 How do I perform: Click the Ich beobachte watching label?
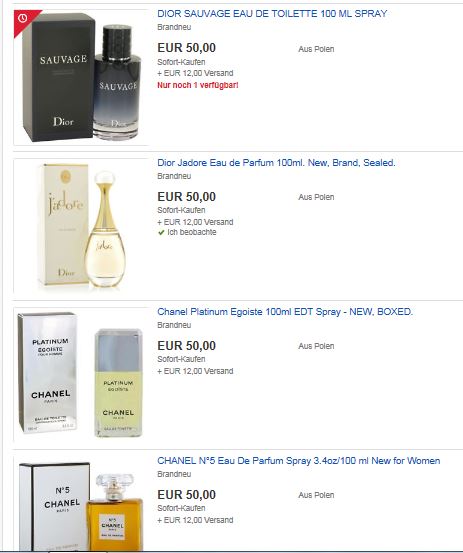point(191,232)
